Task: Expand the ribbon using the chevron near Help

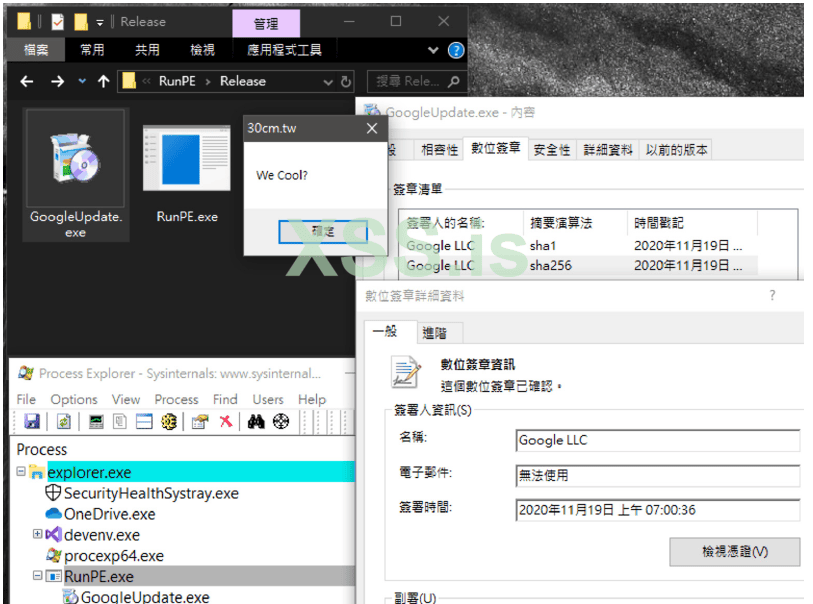Action: point(433,50)
